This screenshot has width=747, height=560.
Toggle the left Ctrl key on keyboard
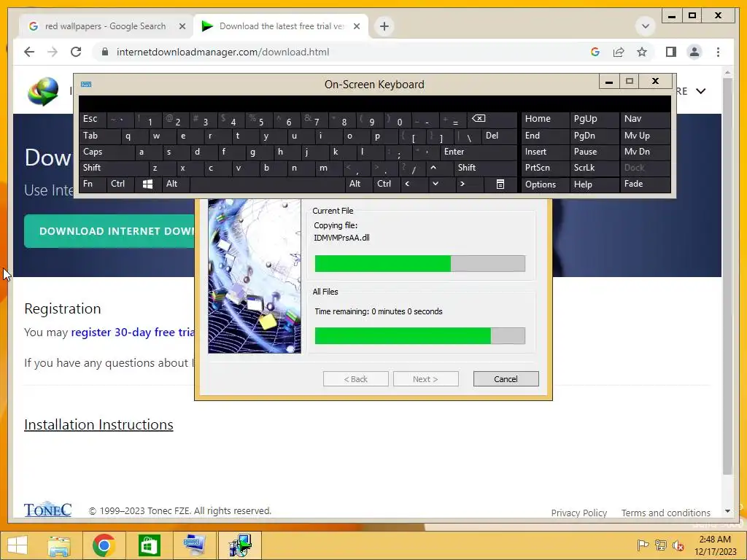point(120,184)
